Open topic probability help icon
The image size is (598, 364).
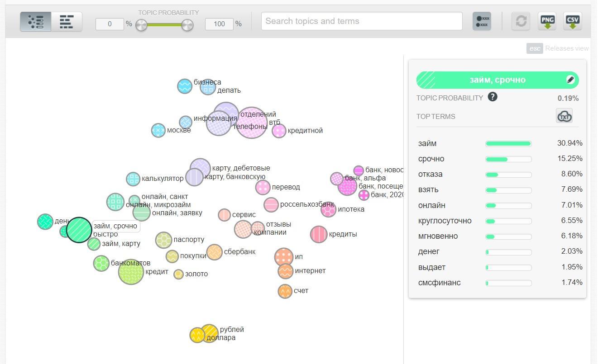tap(493, 97)
